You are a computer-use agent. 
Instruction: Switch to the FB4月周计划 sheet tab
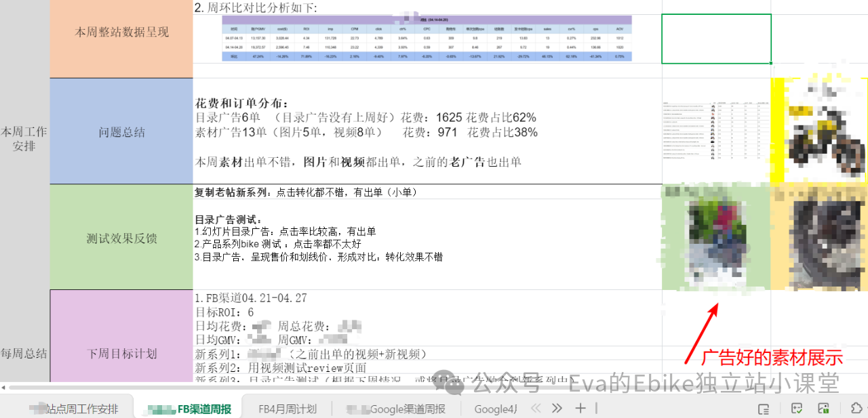[286, 409]
